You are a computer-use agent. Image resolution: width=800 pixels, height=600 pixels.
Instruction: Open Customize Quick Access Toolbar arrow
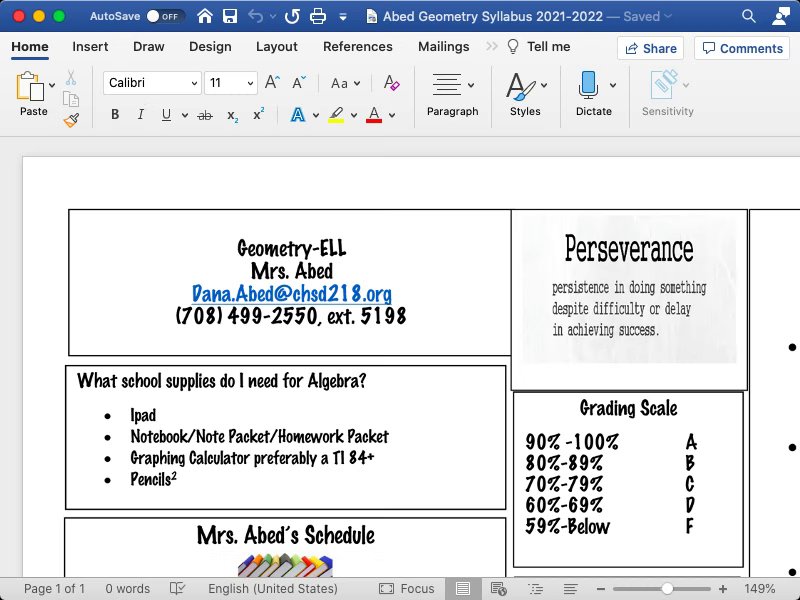pos(343,17)
